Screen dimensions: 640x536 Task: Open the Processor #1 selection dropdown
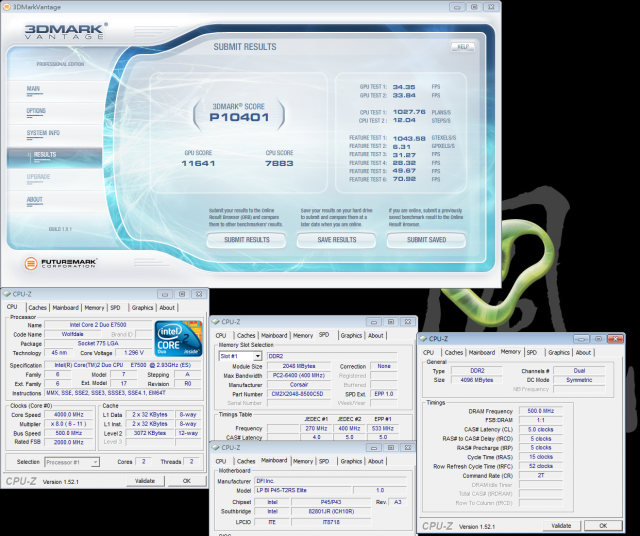pyautogui.click(x=95, y=462)
